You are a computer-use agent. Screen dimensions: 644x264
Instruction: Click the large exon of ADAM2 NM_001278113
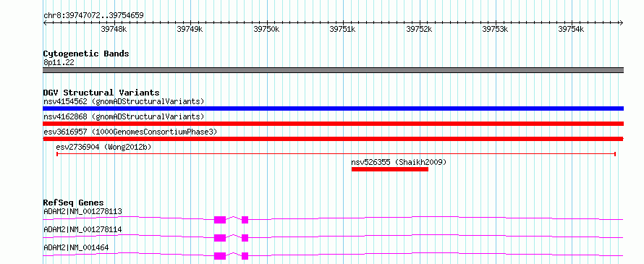220,220
